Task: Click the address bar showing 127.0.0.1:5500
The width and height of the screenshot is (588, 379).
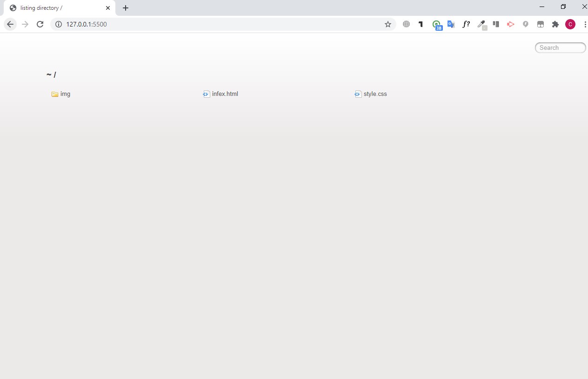Action: coord(223,24)
